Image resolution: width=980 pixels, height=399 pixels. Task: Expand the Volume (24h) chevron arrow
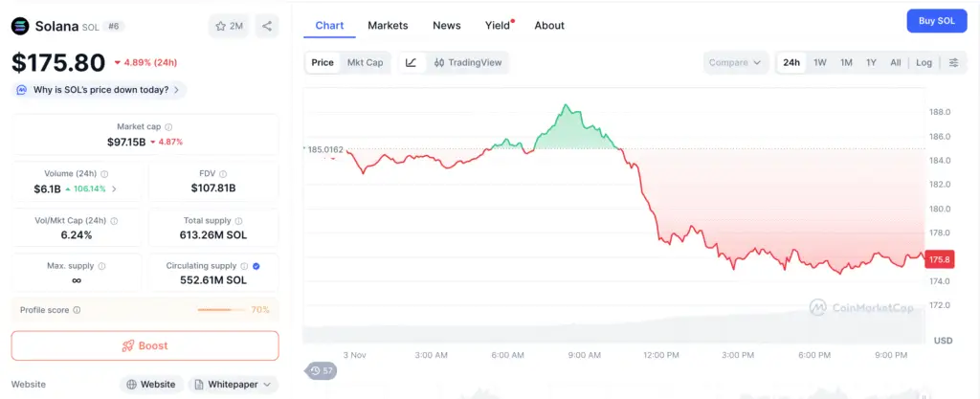pyautogui.click(x=115, y=188)
